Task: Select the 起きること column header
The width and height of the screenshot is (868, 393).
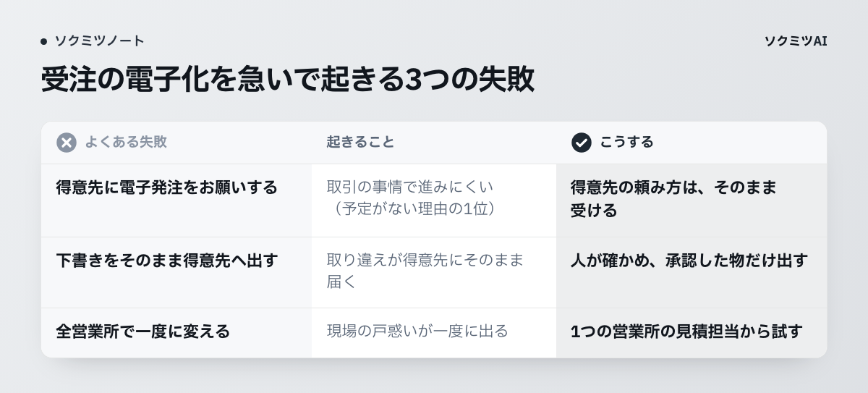Action: (360, 143)
